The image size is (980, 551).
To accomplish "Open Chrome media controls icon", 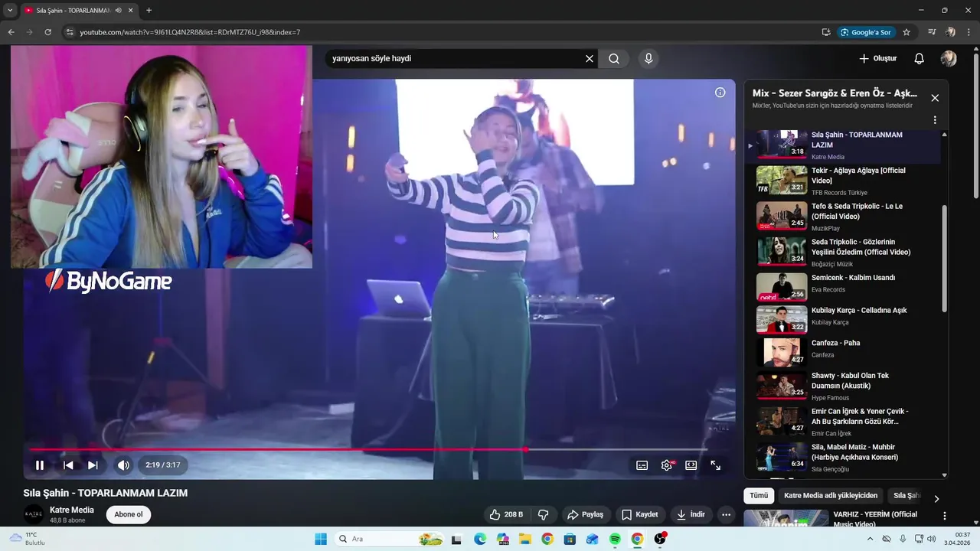I will (x=932, y=32).
